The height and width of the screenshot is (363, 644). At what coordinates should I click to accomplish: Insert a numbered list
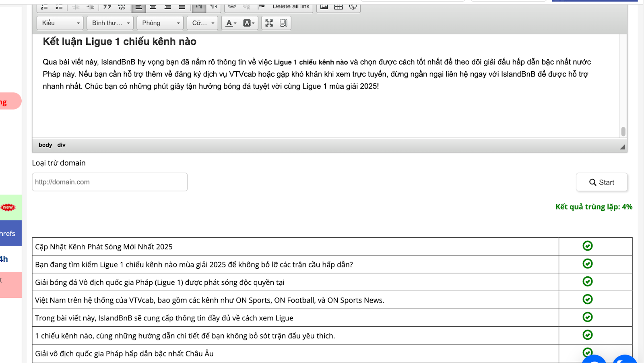tap(44, 7)
